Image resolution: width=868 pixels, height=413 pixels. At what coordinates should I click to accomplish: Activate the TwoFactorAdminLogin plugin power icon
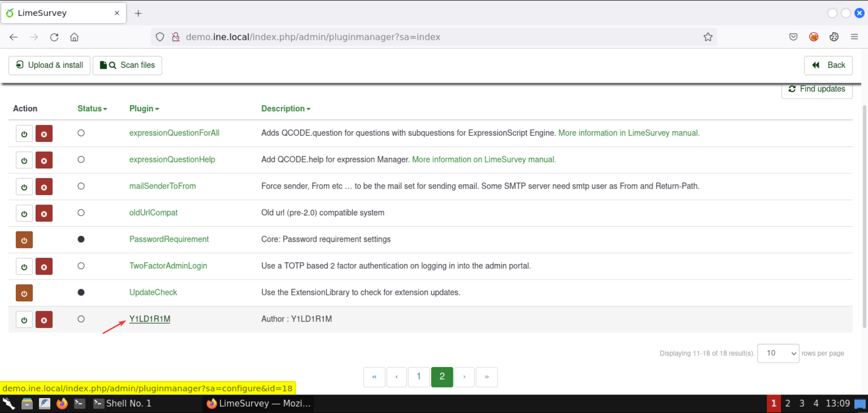24,266
